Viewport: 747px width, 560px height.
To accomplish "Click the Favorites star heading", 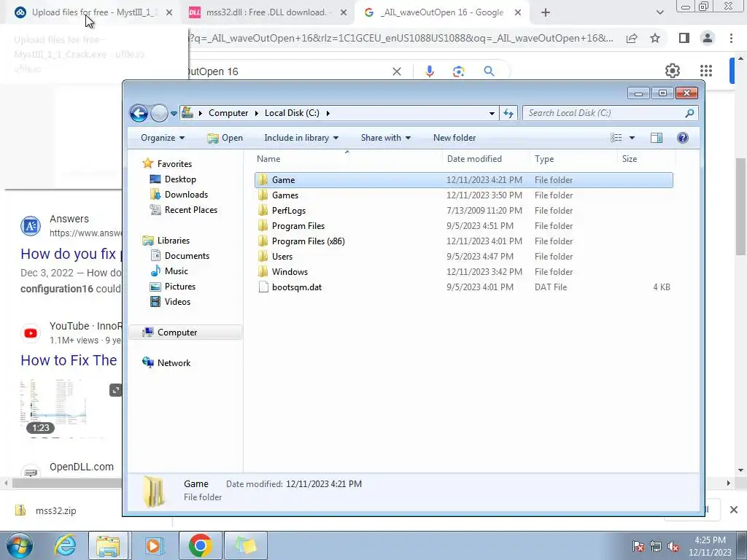I will [168, 164].
